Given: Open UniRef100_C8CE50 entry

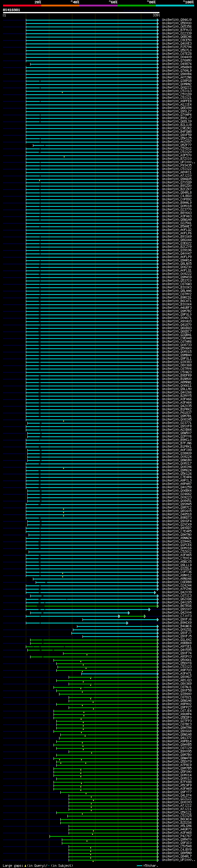Looking at the screenshot, I should click(177, 40).
